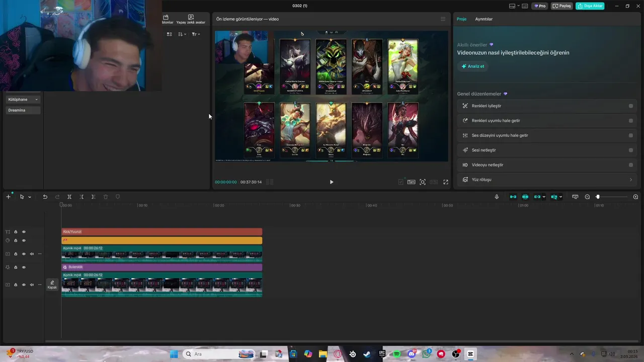Click the Analiz et button
Screen dimensions: 644x362
pos(472,66)
